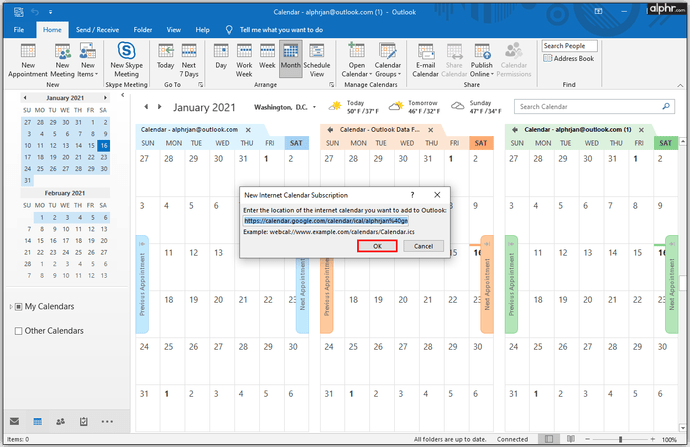Go back one month in main calendar
The width and height of the screenshot is (690, 447).
146,106
